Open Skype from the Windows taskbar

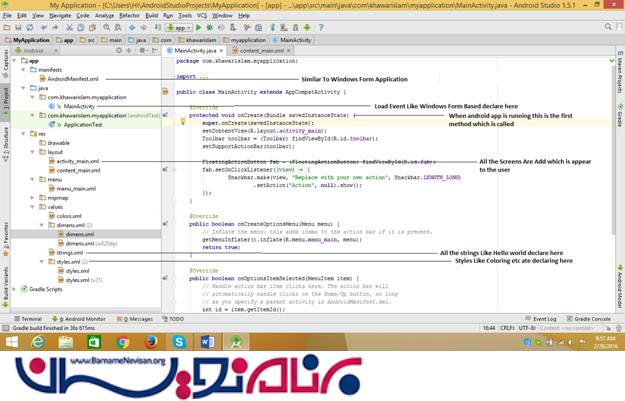point(179,342)
